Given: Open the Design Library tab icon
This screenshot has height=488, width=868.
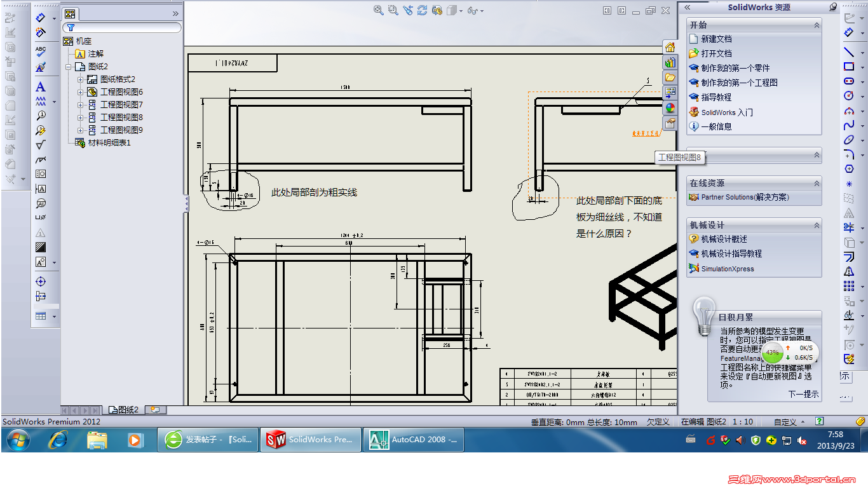Looking at the screenshot, I should (x=670, y=63).
